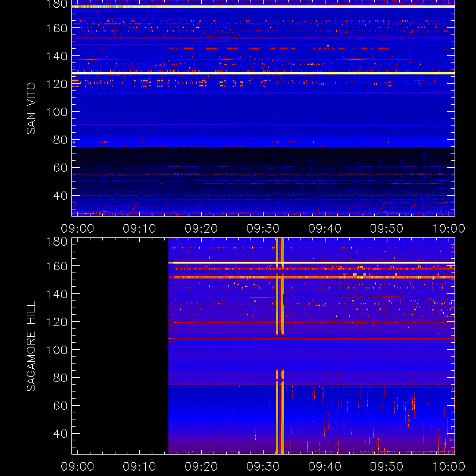Pick 09:20 on the Sagamore Hill time axis
The width and height of the screenshot is (476, 476).
tap(201, 466)
